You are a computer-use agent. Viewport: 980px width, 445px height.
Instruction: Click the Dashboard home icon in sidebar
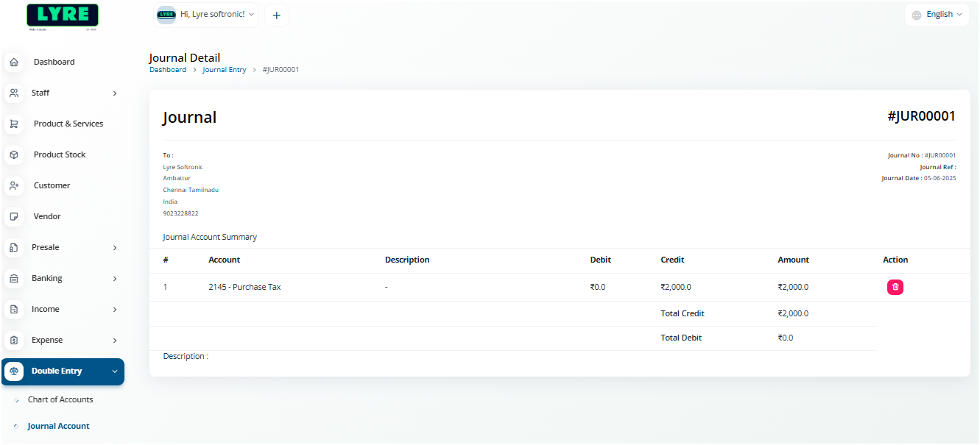click(x=14, y=63)
